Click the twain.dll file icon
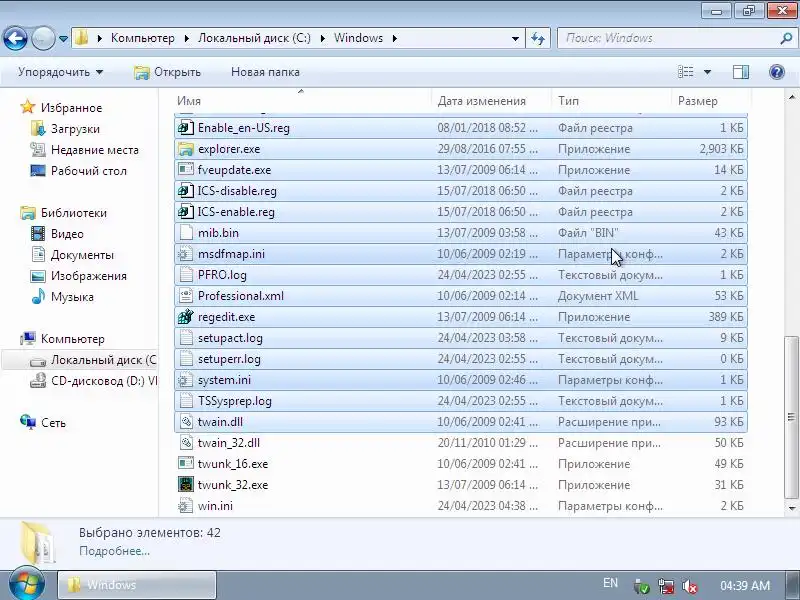This screenshot has height=600, width=800. pos(186,422)
